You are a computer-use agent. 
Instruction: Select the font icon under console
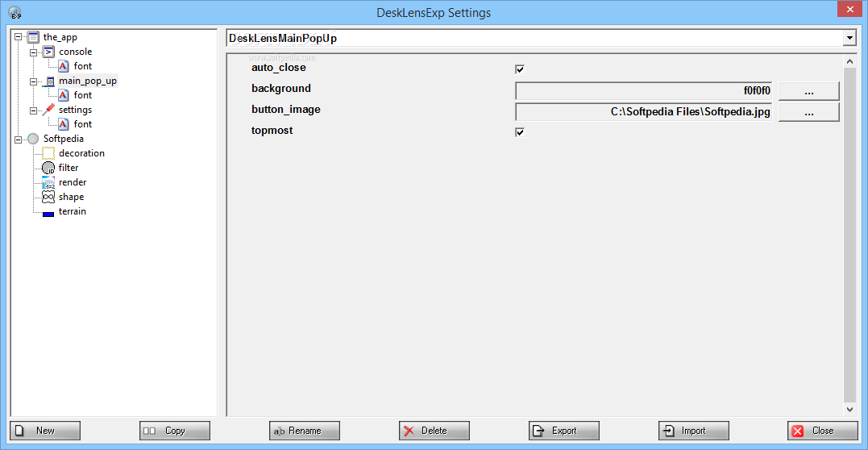coord(64,66)
